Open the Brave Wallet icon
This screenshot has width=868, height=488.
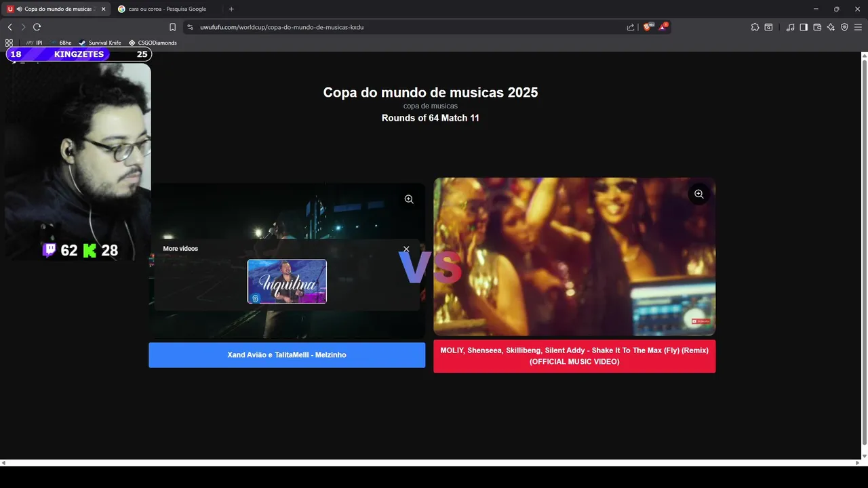point(817,27)
